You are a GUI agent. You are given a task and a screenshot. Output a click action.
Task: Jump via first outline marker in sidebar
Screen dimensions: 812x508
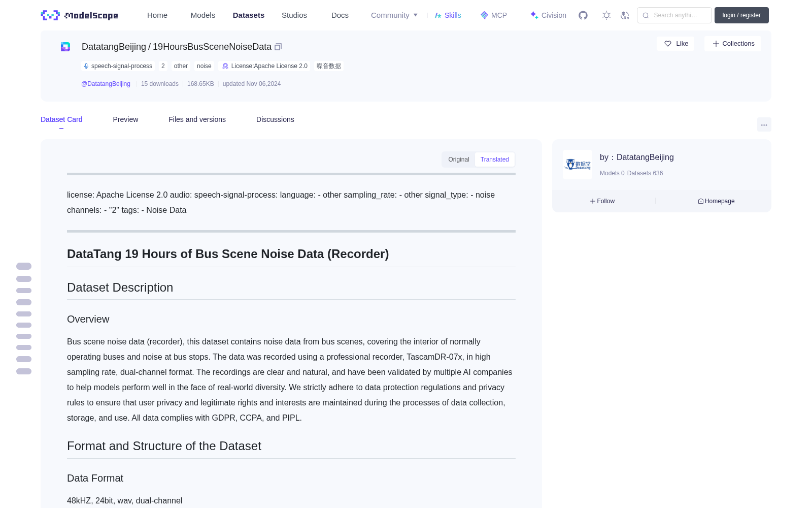pyautogui.click(x=24, y=266)
